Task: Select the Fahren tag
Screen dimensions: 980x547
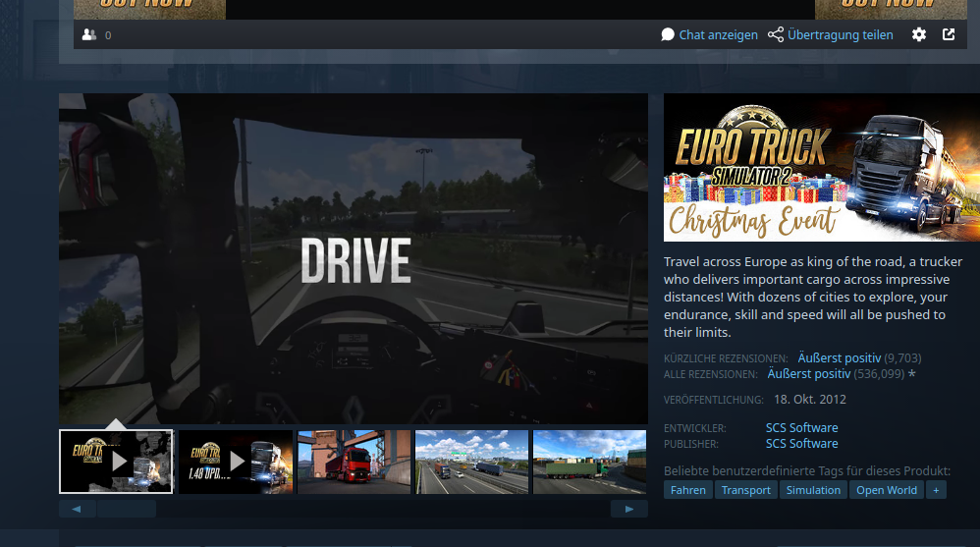Action: click(x=688, y=490)
